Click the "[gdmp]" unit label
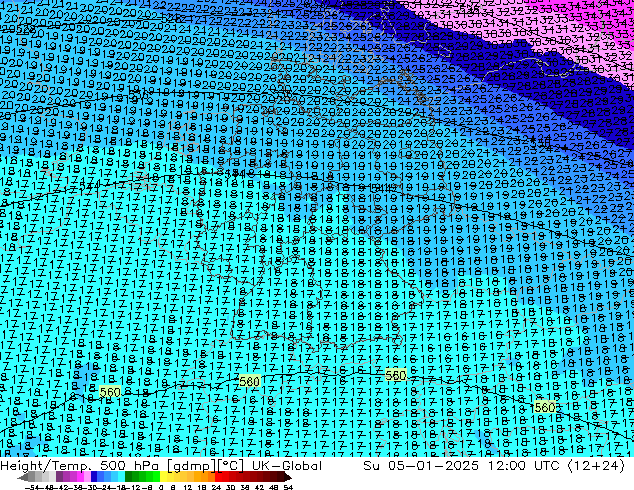The image size is (634, 490). tap(191, 466)
